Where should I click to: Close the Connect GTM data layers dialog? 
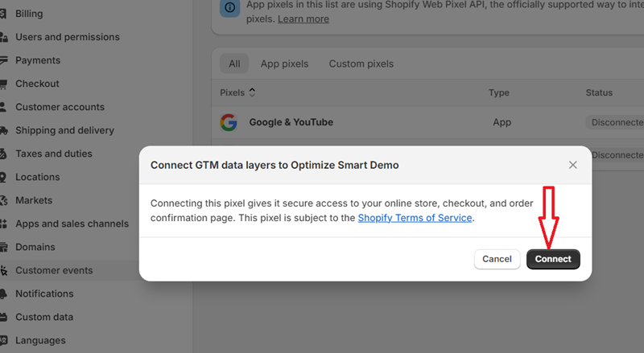pyautogui.click(x=572, y=165)
